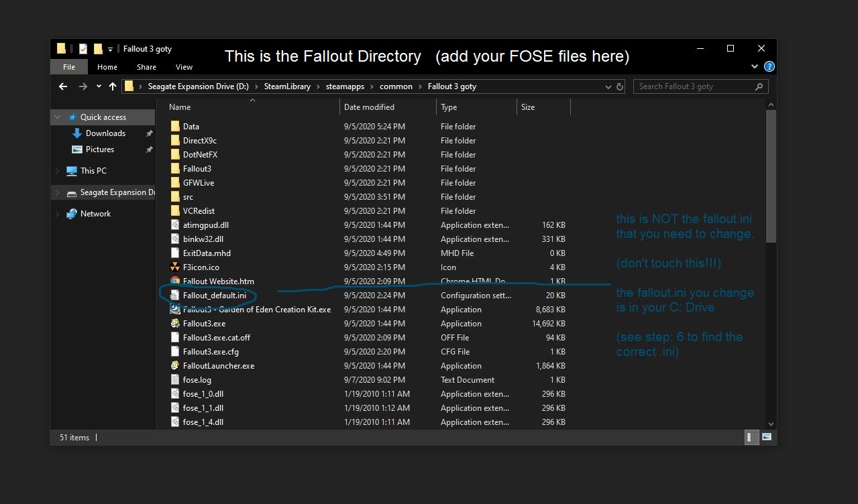The width and height of the screenshot is (858, 504).
Task: Select Quick access in navigation pane
Action: pyautogui.click(x=103, y=117)
